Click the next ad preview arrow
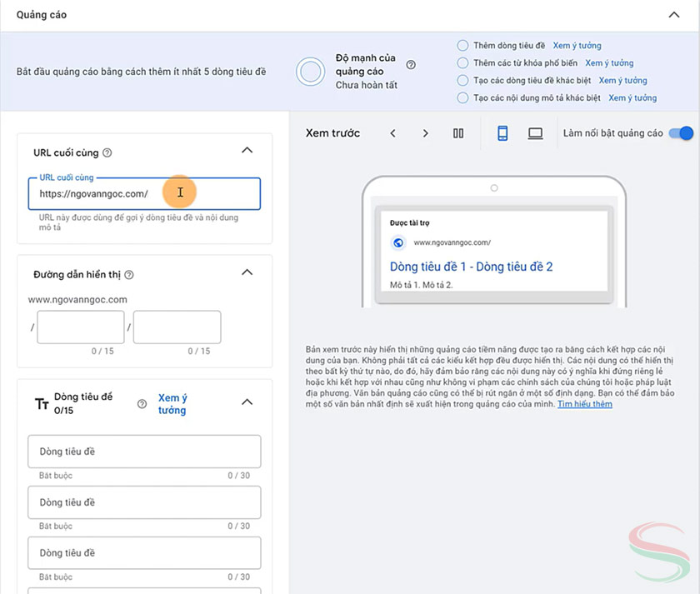 [425, 133]
